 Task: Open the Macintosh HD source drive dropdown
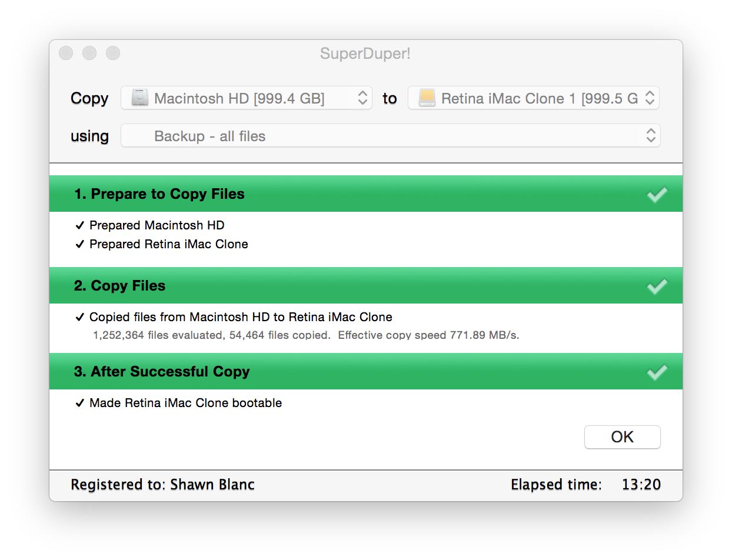(247, 98)
